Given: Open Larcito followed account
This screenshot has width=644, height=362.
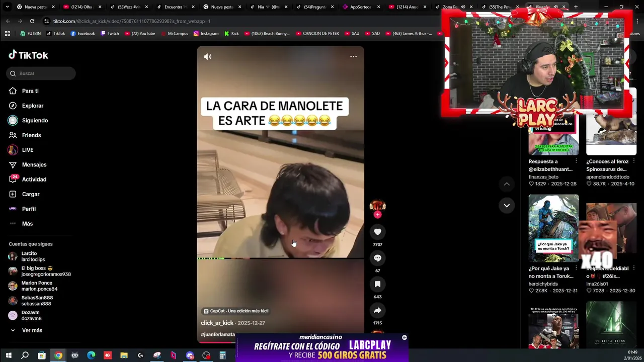Looking at the screenshot, I should point(33,256).
